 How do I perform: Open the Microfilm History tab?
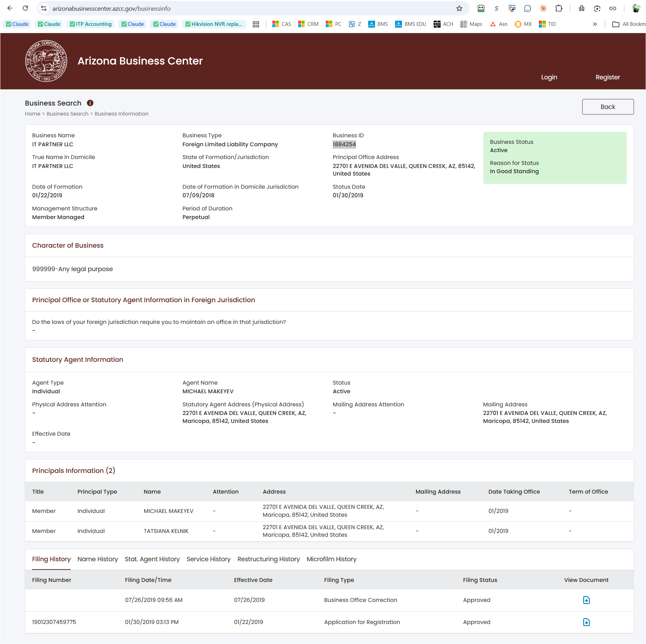tap(332, 559)
